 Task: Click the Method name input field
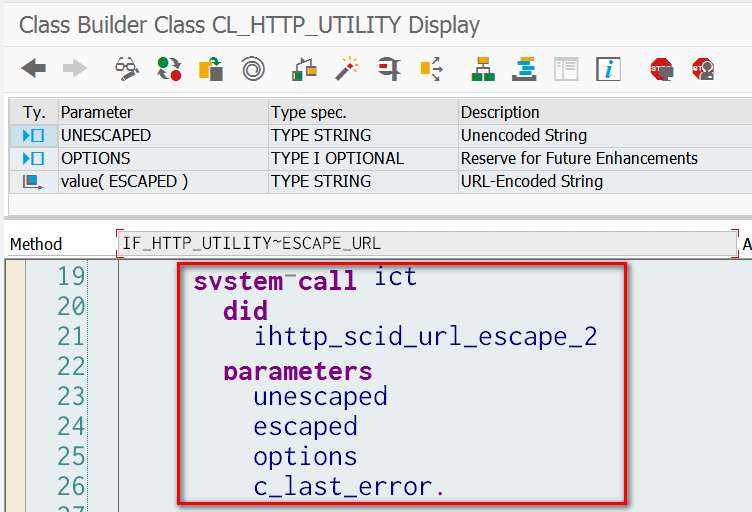(x=427, y=244)
